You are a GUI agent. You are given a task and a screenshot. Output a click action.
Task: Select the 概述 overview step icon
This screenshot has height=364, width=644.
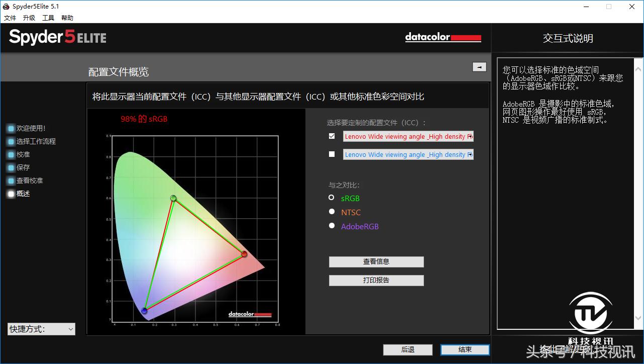(11, 194)
